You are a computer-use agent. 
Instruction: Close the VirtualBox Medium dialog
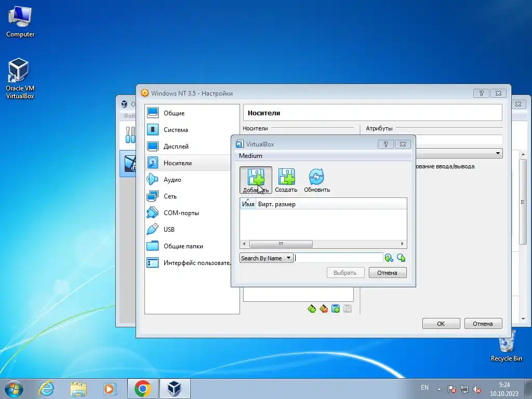pos(403,144)
